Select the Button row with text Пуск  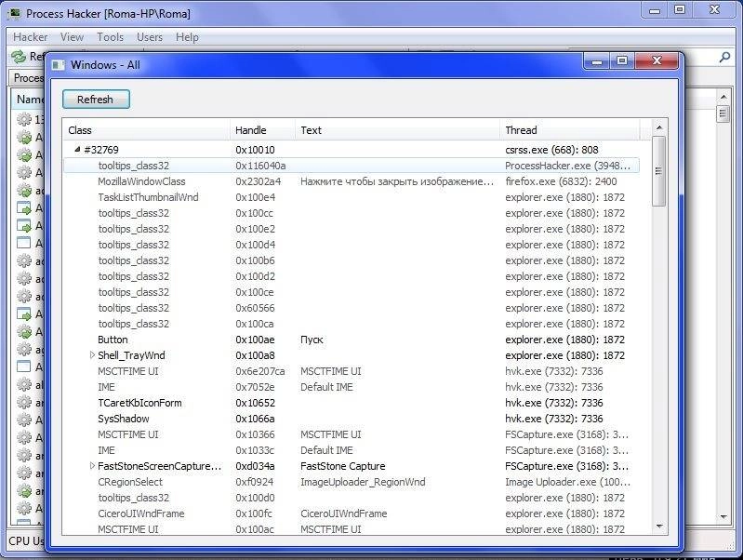[352, 340]
